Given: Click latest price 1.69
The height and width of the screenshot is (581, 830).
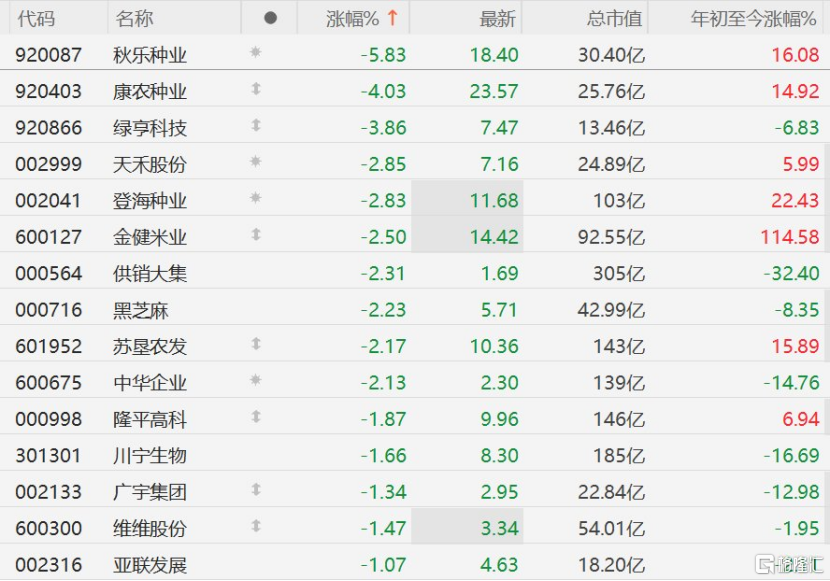Looking at the screenshot, I should pyautogui.click(x=500, y=274).
